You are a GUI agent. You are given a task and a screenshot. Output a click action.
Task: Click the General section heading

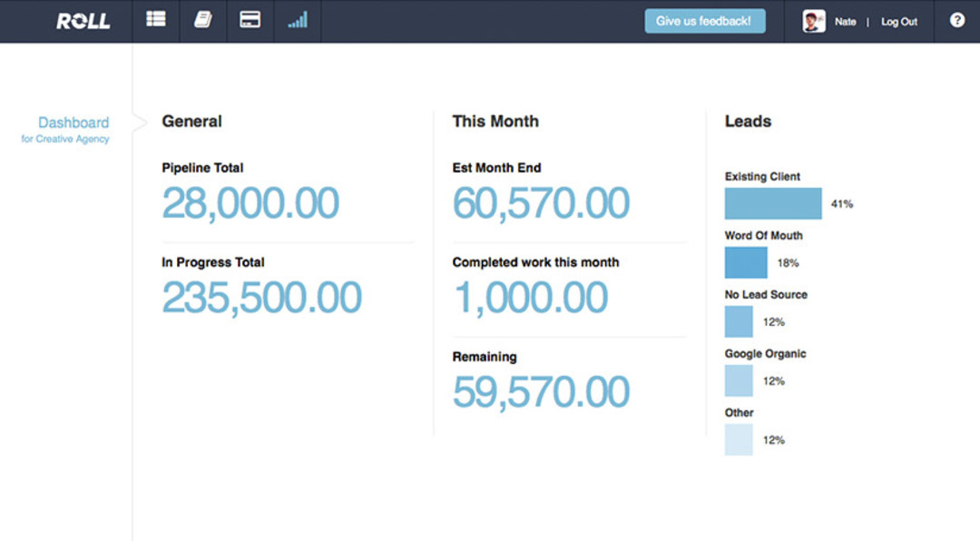[191, 122]
